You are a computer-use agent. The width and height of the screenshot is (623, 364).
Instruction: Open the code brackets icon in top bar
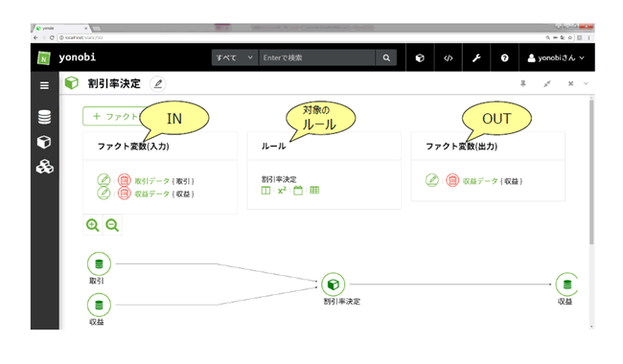pos(449,58)
